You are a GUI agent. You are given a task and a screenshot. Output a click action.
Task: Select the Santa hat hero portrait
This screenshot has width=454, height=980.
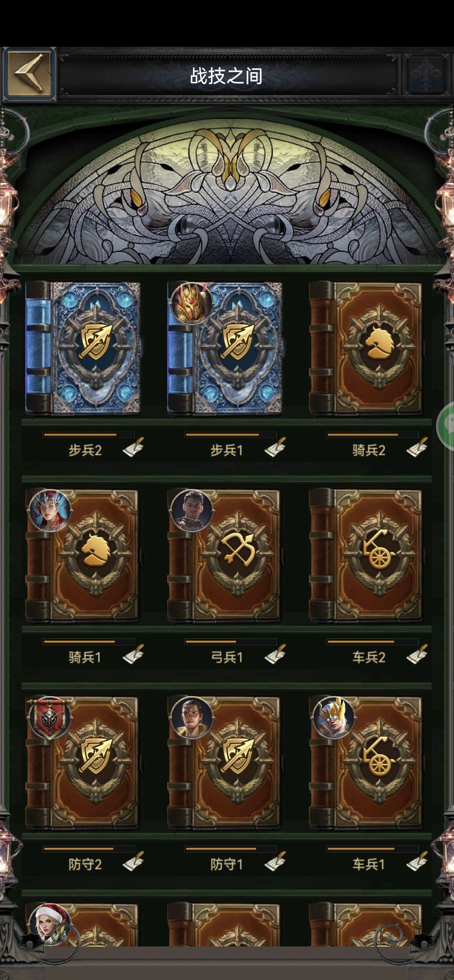click(x=49, y=924)
